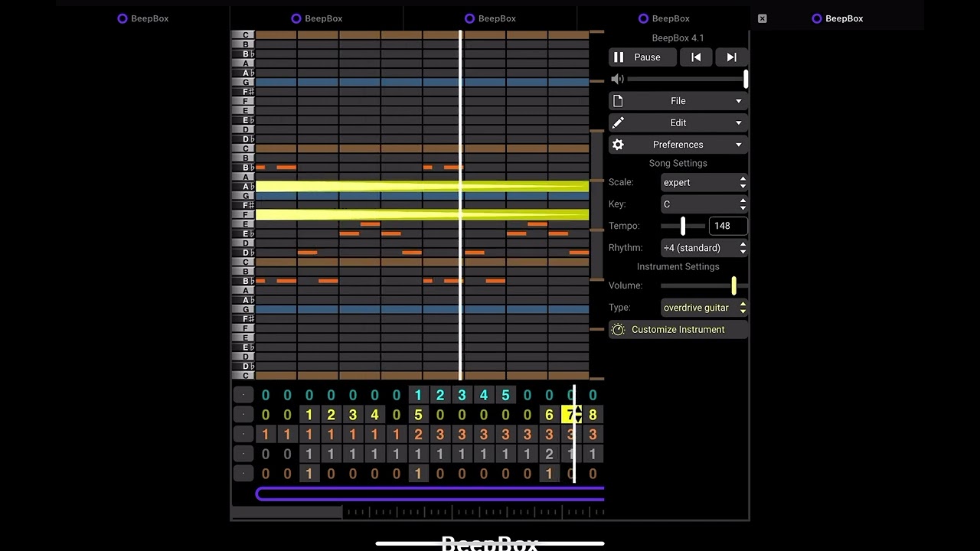This screenshot has width=980, height=551.
Task: Click the topmost C piano key
Action: pyautogui.click(x=243, y=35)
